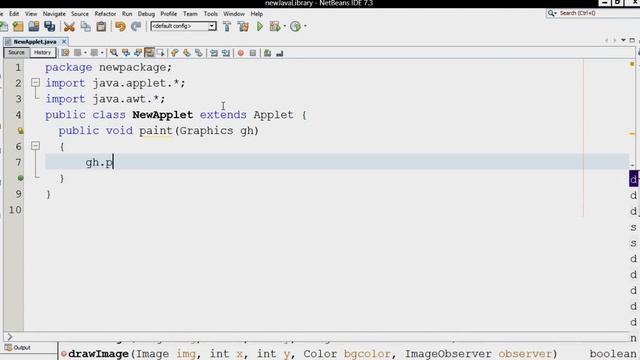This screenshot has height=360, width=640.
Task: Click the Copy icon in main toolbar
Action: pos(85,27)
